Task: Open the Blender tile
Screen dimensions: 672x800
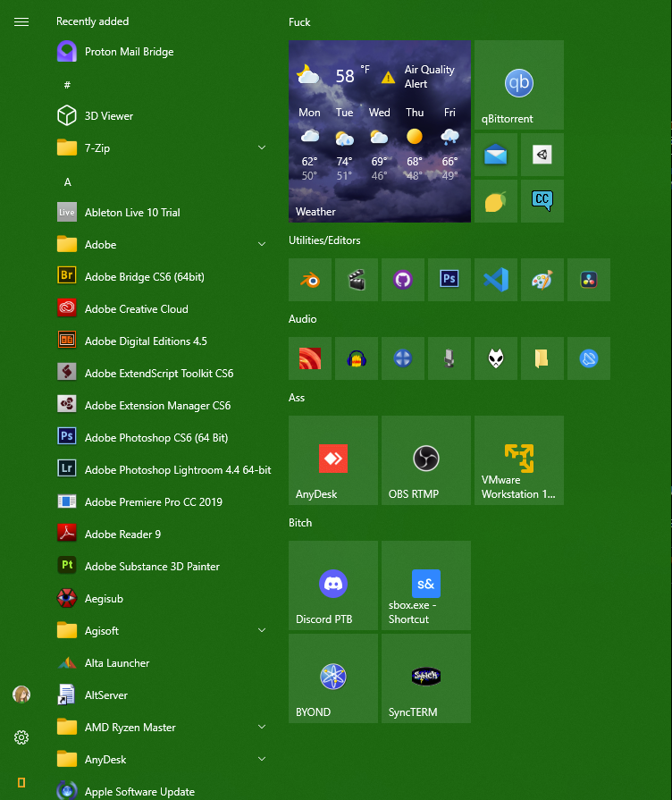Action: point(310,280)
